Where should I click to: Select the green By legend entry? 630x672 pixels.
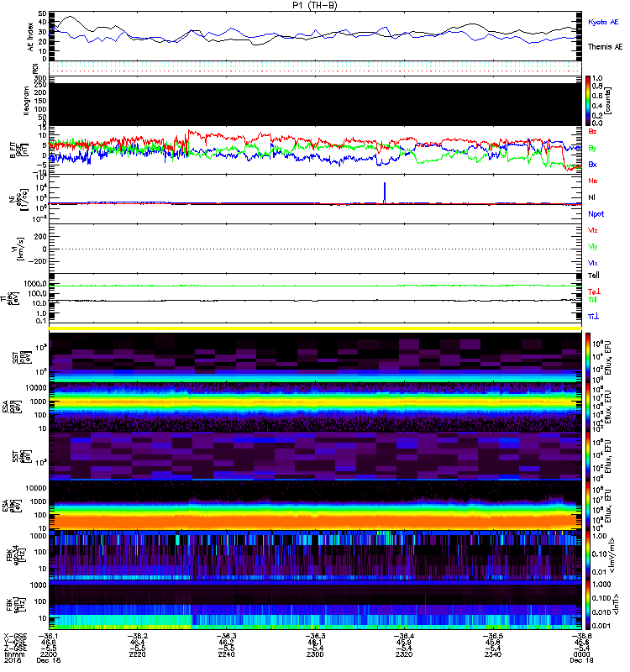pos(593,148)
